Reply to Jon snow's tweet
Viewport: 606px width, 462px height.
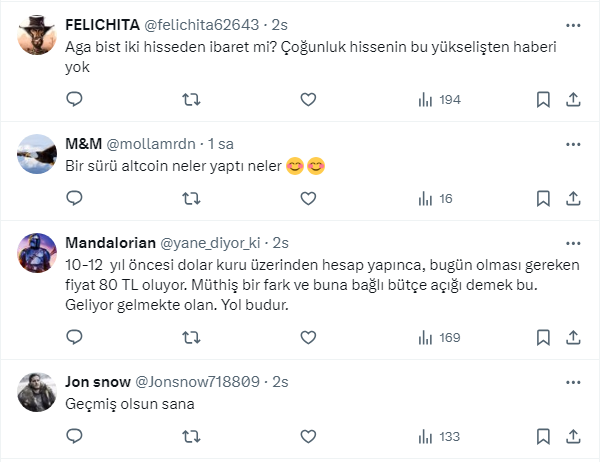point(73,436)
